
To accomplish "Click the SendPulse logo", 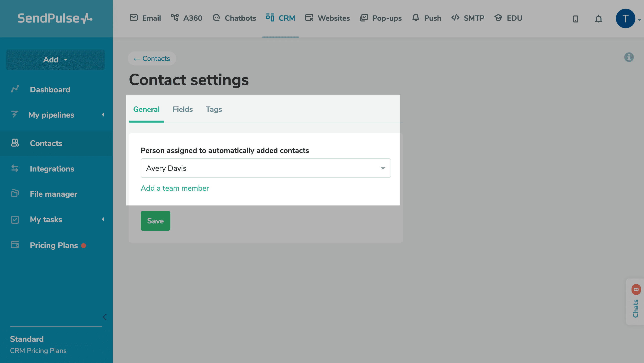I will (55, 18).
